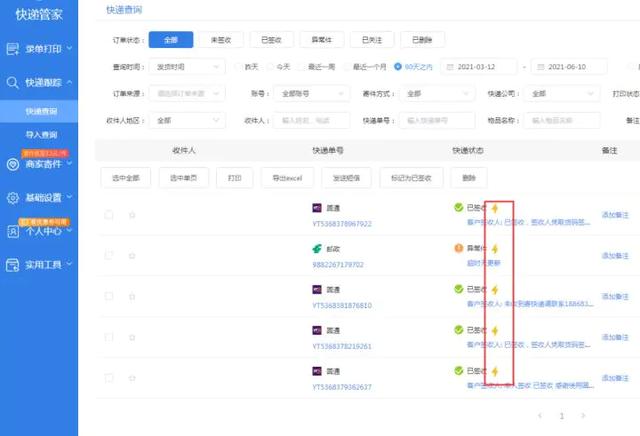Star the order YT5368378967922
640x436 pixels.
[x=132, y=215]
